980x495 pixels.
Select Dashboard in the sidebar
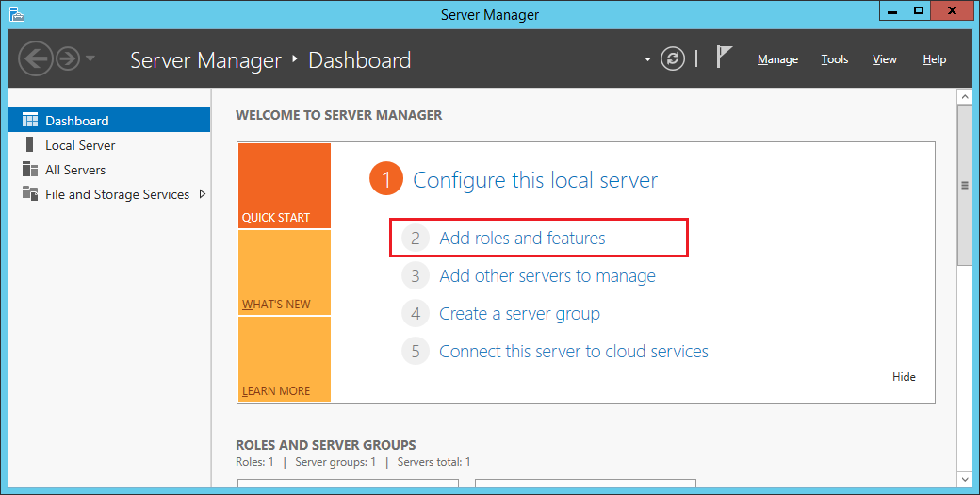click(108, 120)
